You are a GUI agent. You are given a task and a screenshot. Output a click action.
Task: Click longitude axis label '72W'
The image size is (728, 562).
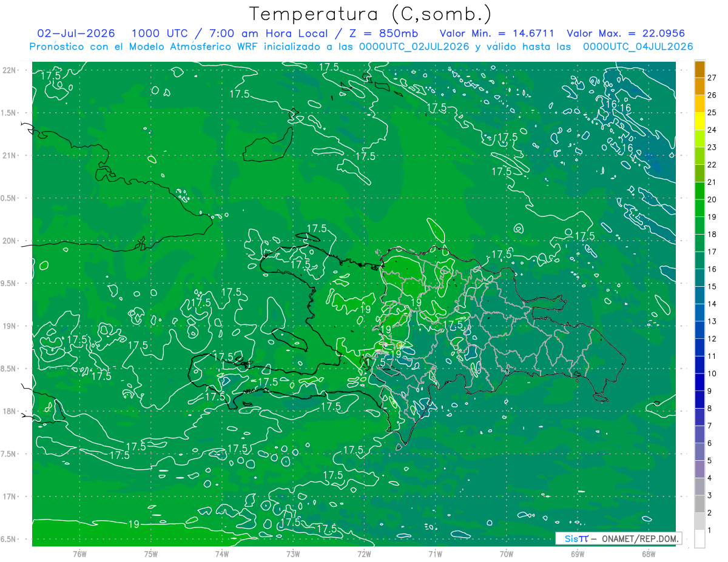point(364,554)
